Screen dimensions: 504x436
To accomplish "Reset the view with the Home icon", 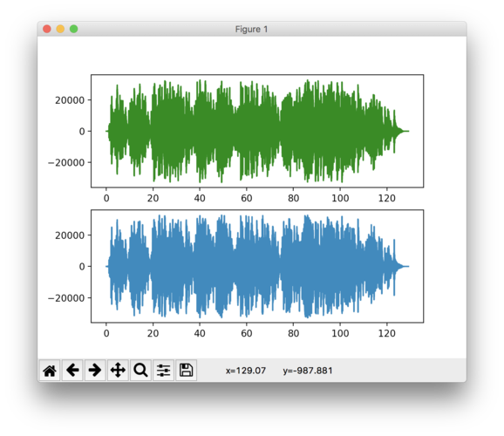I will coord(50,370).
